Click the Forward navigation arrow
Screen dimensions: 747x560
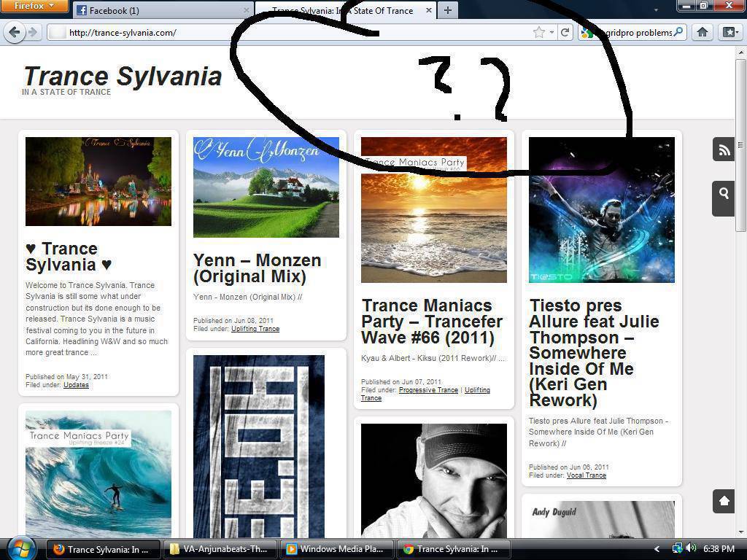click(32, 32)
